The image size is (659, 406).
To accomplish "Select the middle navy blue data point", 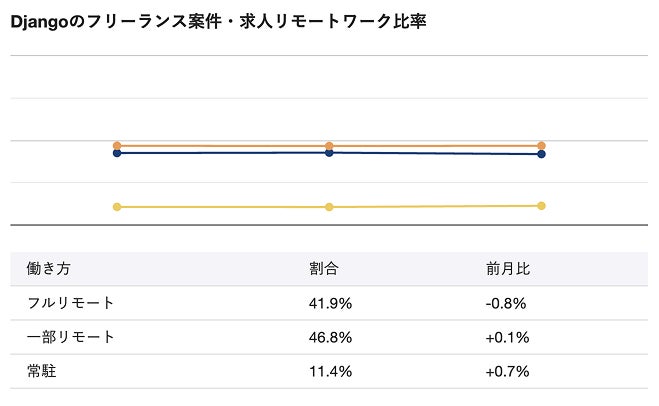I will coord(329,152).
